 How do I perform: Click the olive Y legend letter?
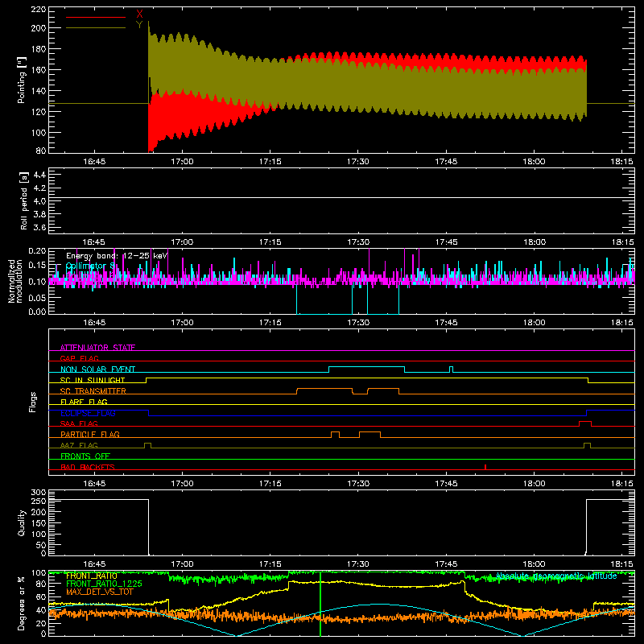tap(139, 25)
